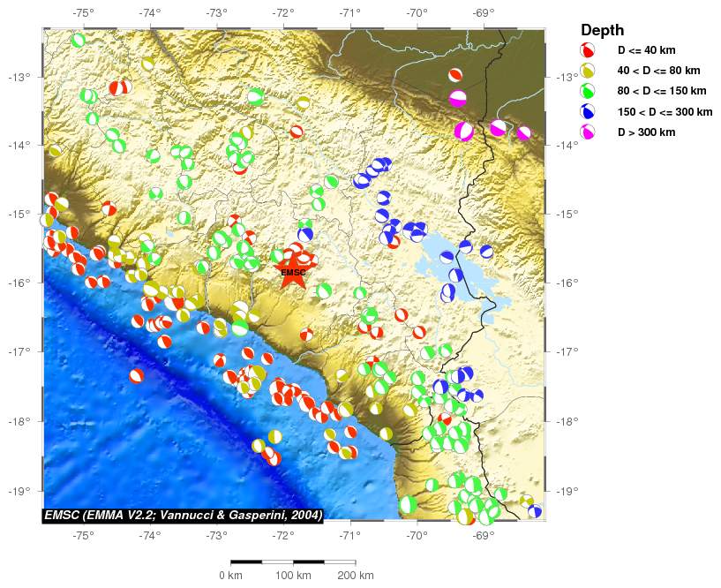Click the '0 km' scale bar label
The image size is (721, 588).
(x=230, y=576)
